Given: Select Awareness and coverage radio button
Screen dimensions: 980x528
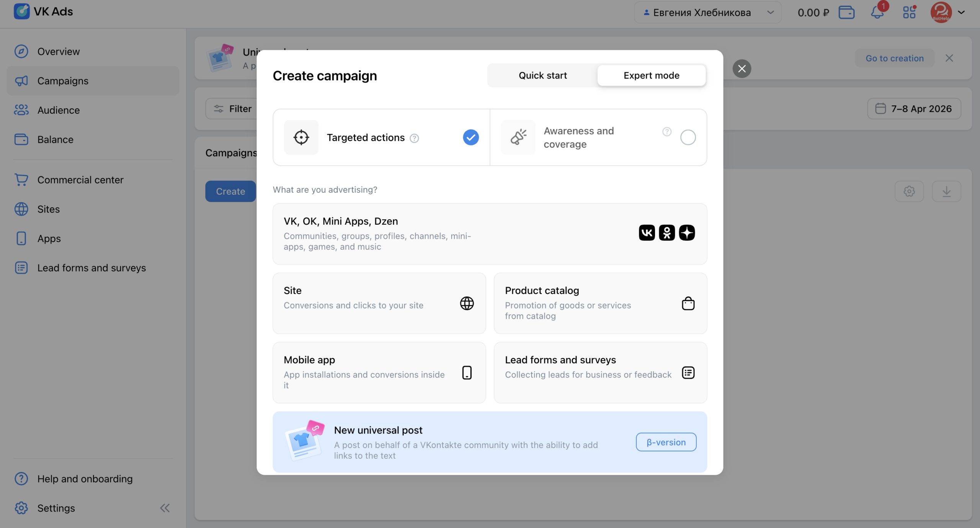Looking at the screenshot, I should tap(688, 137).
